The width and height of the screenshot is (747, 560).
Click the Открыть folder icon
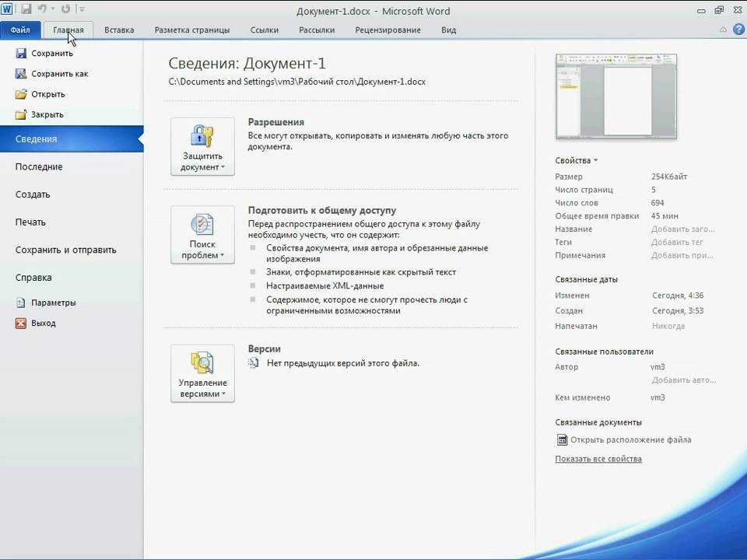coord(20,94)
